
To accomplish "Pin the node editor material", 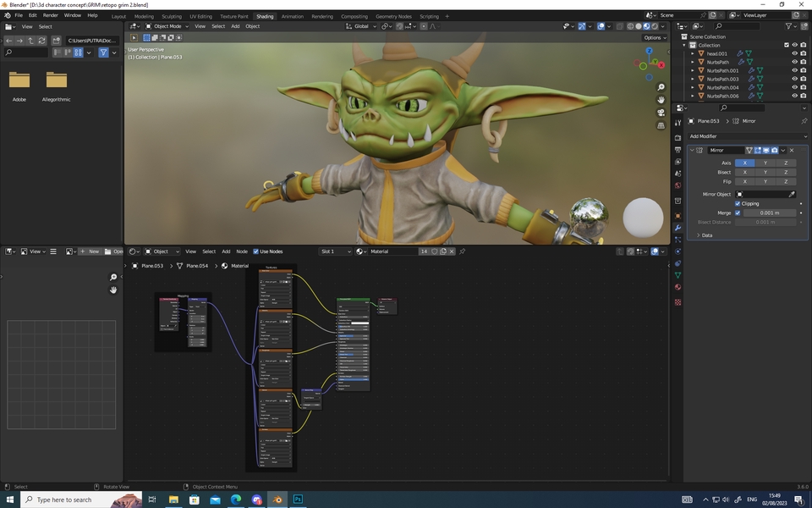I will pos(462,251).
